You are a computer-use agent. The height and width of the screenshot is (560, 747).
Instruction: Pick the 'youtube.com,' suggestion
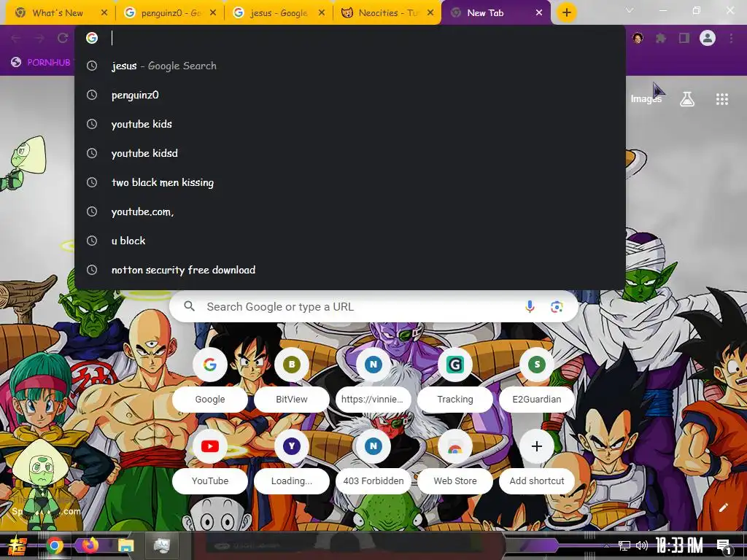pos(350,211)
